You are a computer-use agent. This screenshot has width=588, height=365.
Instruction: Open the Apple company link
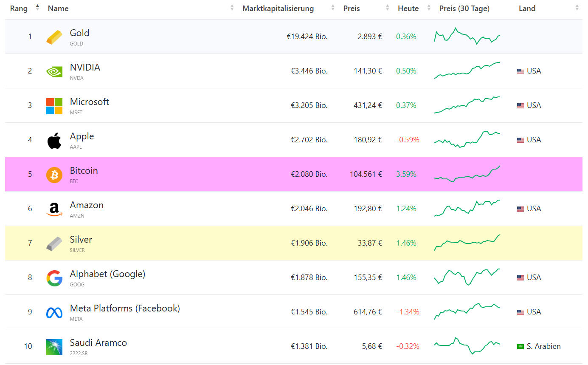coord(82,136)
